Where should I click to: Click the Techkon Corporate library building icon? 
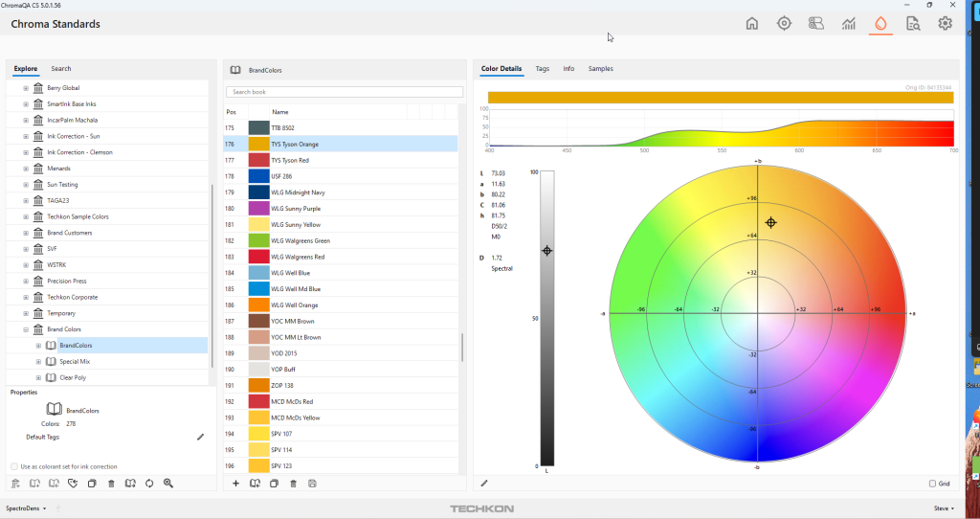pyautogui.click(x=38, y=297)
